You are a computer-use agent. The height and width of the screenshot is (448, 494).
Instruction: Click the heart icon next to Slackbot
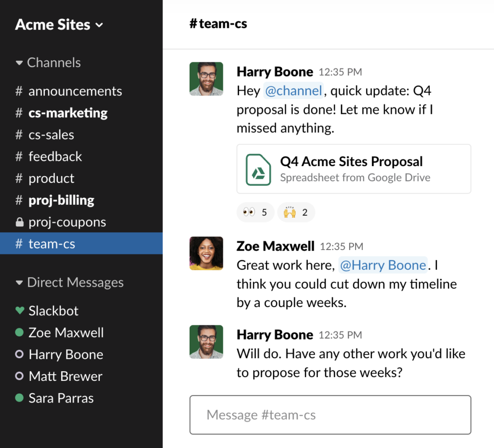(19, 310)
